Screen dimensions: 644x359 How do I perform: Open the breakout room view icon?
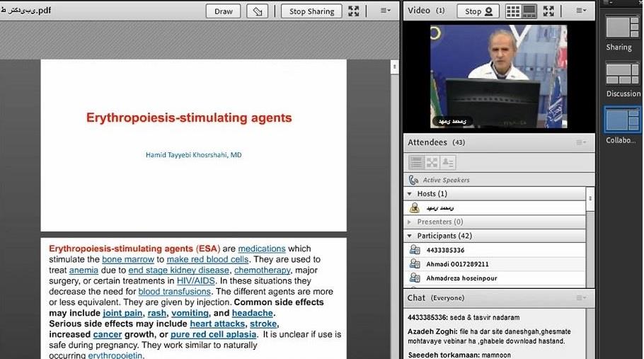[x=432, y=162]
